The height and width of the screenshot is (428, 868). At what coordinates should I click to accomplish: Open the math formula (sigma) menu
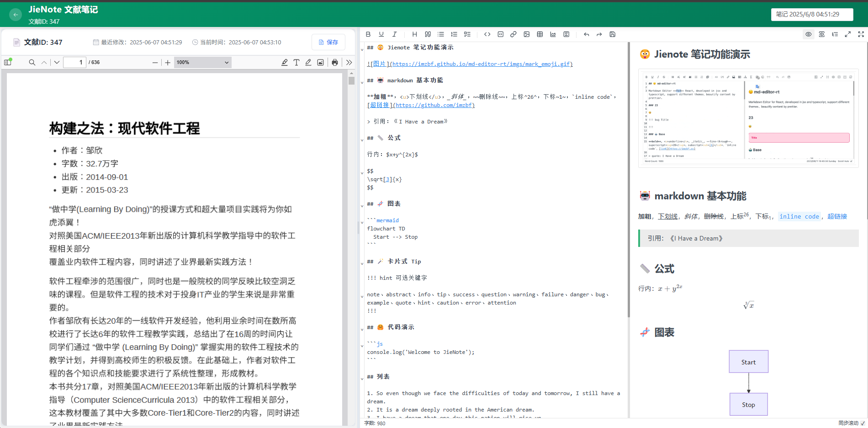point(566,34)
